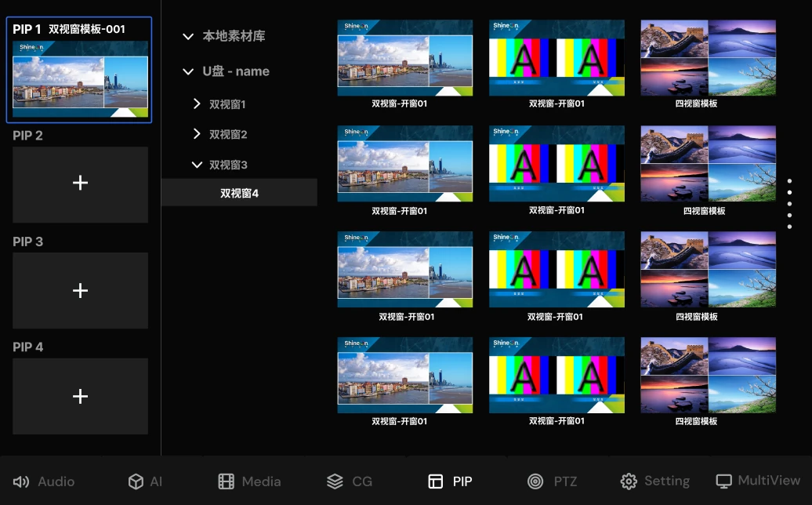Select the PIP 1 双视窗模板-001 preview
Screen dimensions: 812x505
[80, 78]
